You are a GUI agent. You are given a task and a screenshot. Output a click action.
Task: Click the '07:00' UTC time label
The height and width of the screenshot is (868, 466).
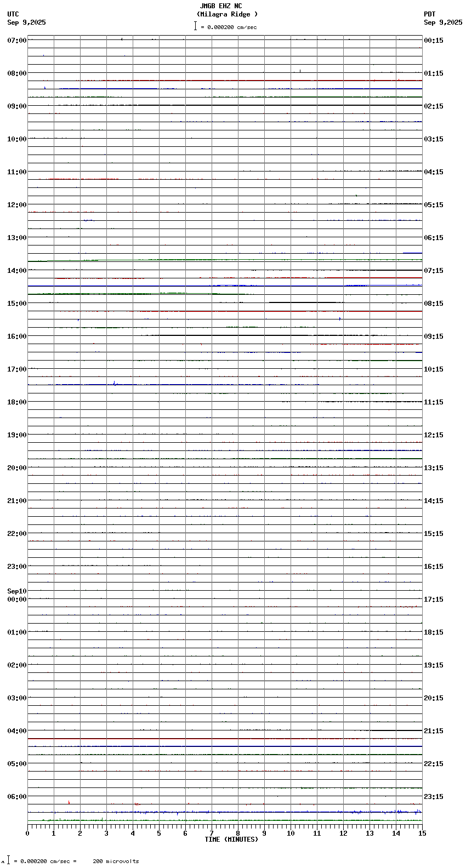coord(17,41)
